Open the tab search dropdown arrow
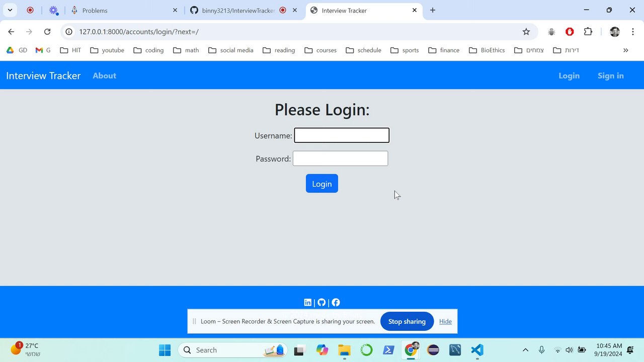 (x=10, y=10)
